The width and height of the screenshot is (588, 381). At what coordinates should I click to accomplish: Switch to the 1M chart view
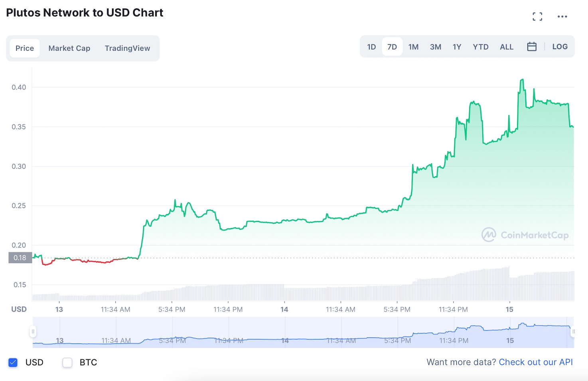413,46
